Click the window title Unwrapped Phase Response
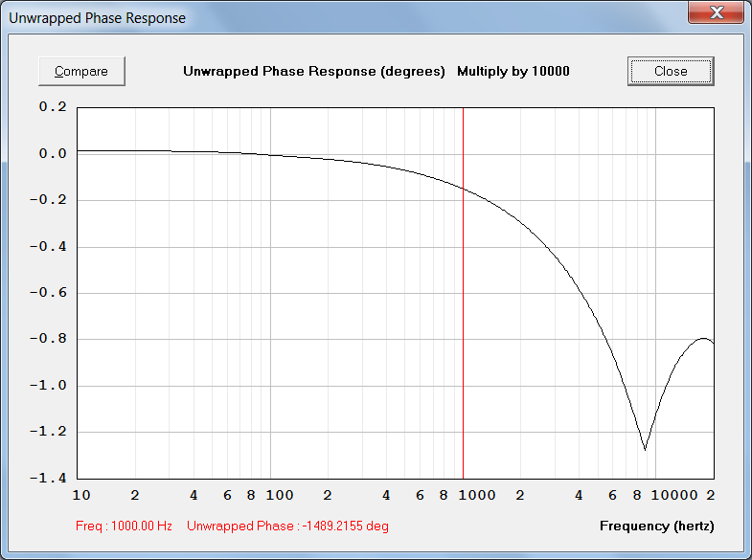The image size is (752, 560). click(x=97, y=18)
